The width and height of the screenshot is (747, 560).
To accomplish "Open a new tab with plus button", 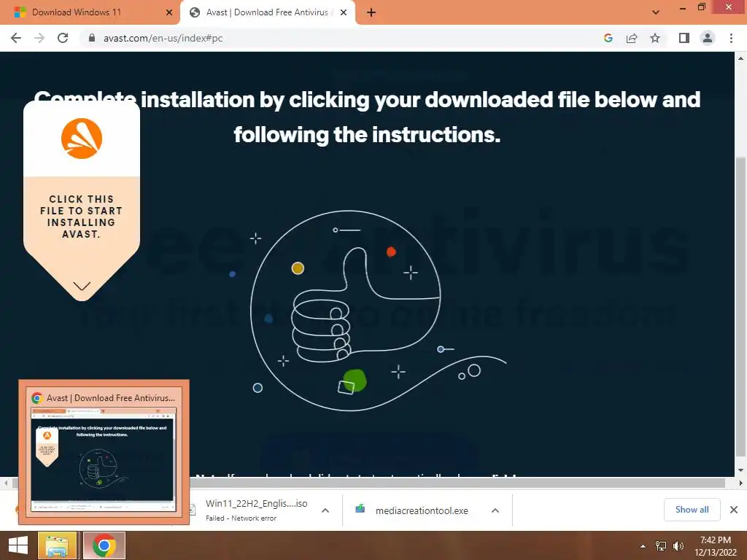I will tap(371, 13).
